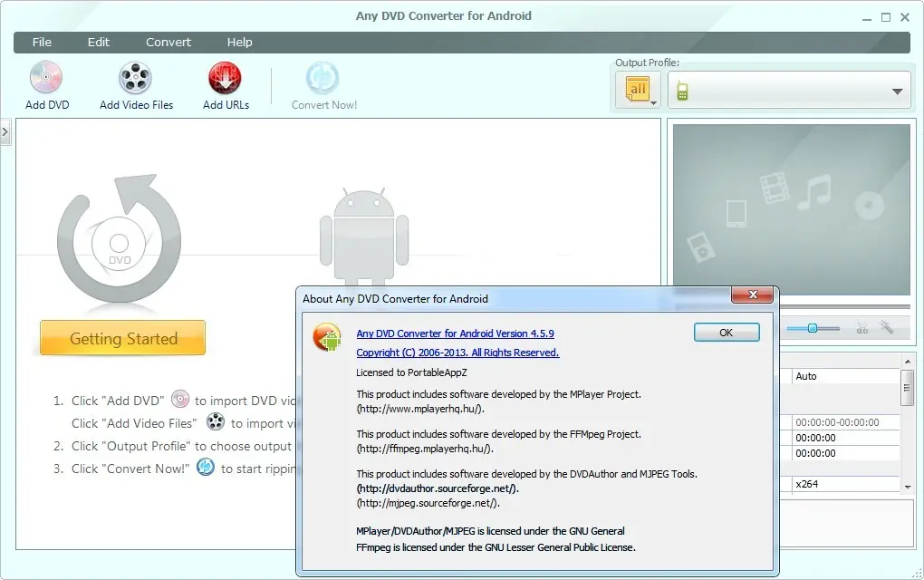Click OK in the About dialog
Viewport: 924px width, 580px height.
(727, 333)
